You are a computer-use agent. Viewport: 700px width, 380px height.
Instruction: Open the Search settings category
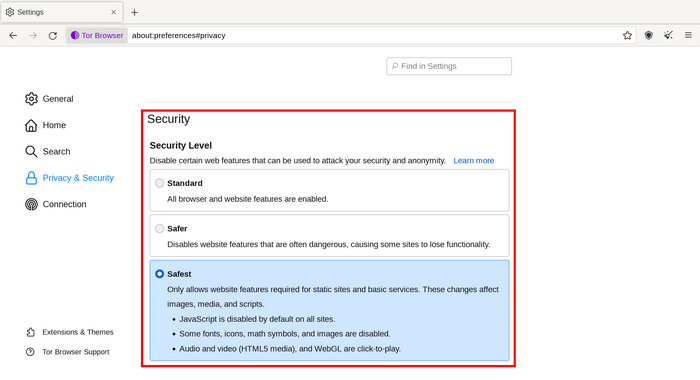pyautogui.click(x=48, y=151)
